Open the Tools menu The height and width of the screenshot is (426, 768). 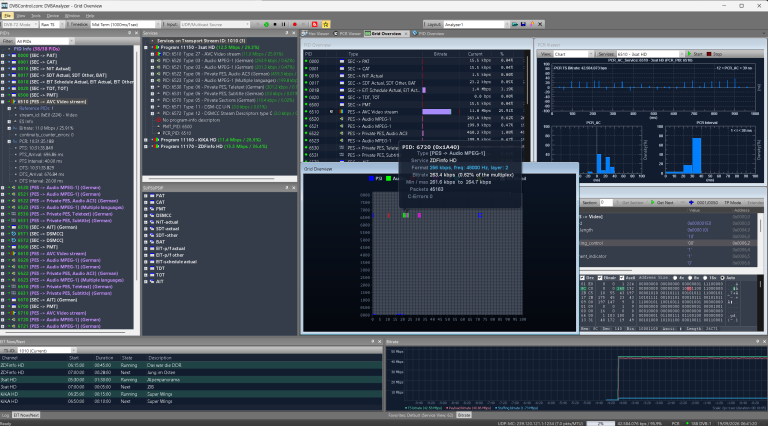pos(36,16)
